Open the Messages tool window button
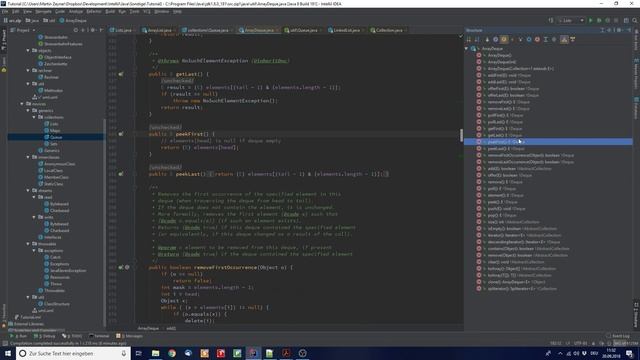 pos(129,336)
